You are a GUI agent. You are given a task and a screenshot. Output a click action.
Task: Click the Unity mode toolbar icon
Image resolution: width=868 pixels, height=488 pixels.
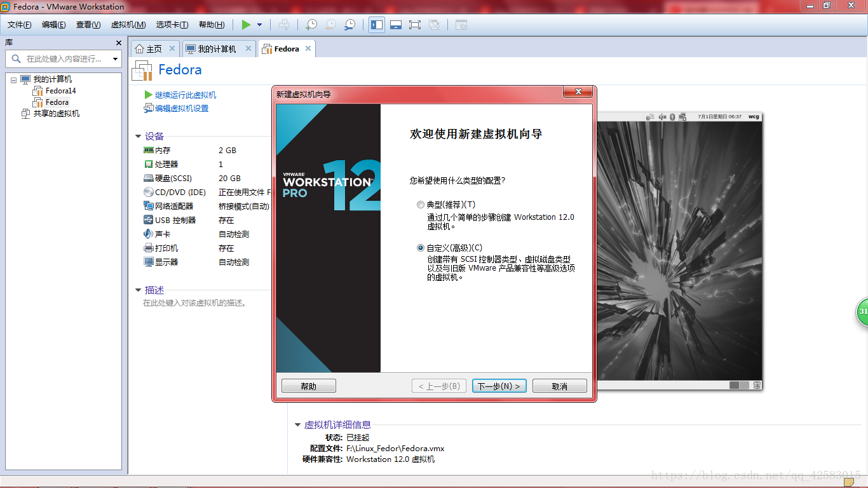434,25
